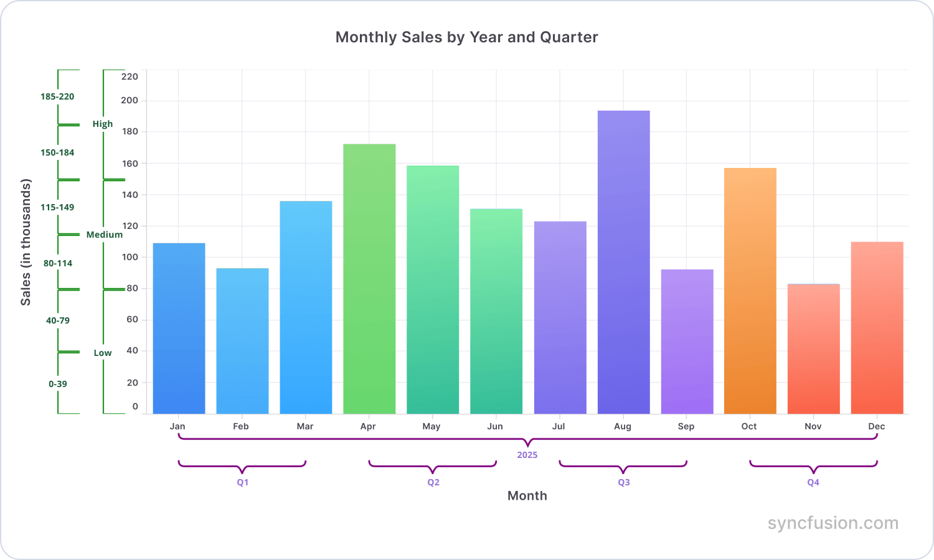
Task: Click the High category label
Action: (x=103, y=124)
